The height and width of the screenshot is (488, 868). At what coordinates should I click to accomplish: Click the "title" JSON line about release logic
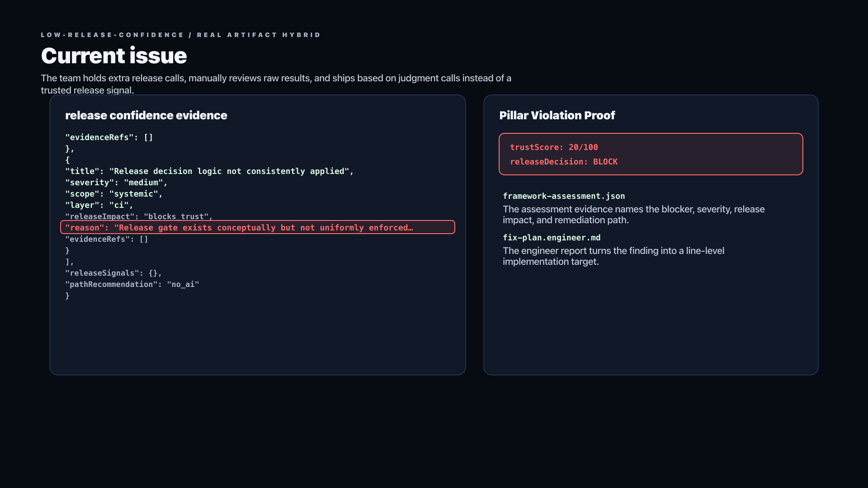[209, 171]
